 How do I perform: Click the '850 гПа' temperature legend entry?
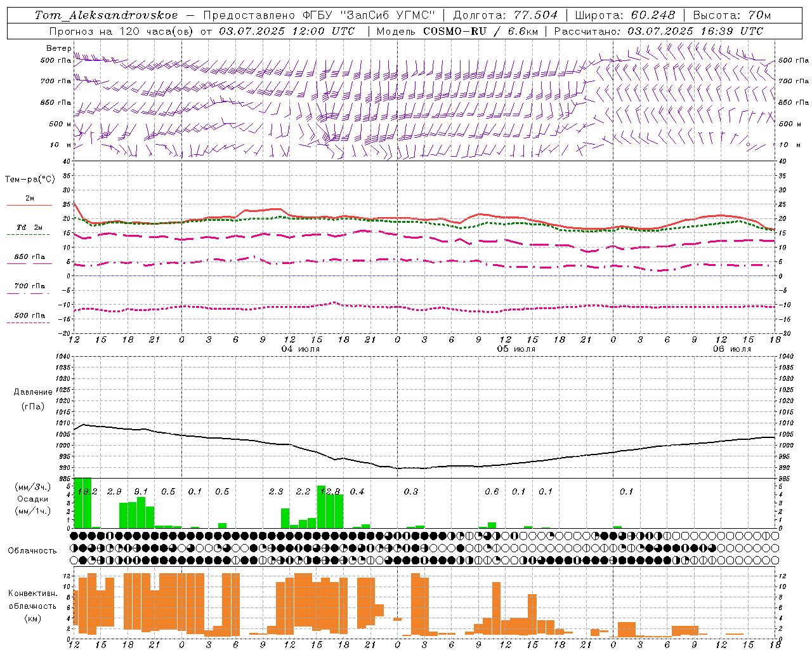coord(30,257)
